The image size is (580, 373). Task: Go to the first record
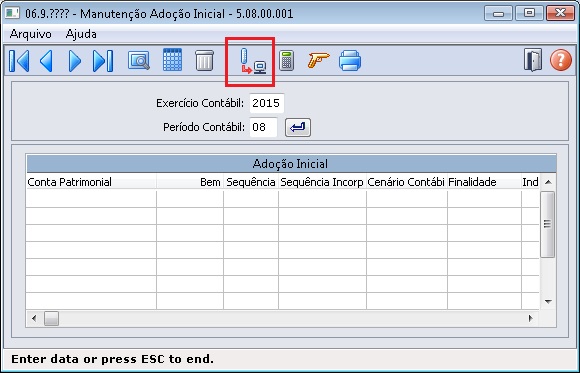click(19, 61)
